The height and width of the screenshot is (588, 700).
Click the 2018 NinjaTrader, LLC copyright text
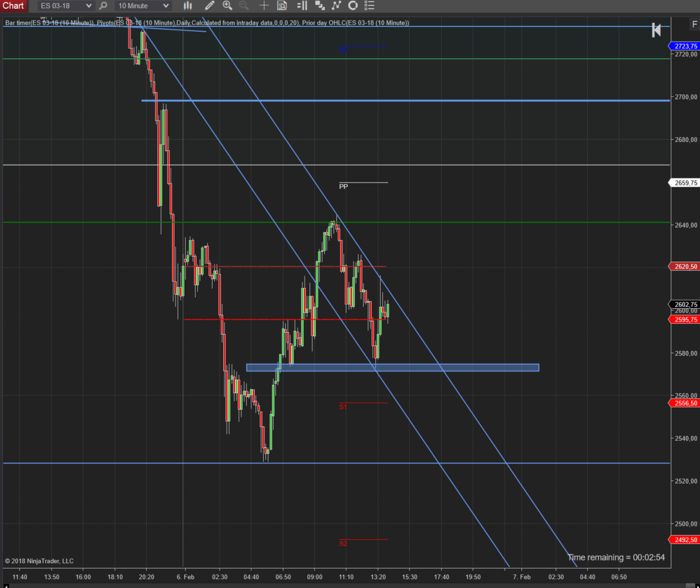pos(39,561)
